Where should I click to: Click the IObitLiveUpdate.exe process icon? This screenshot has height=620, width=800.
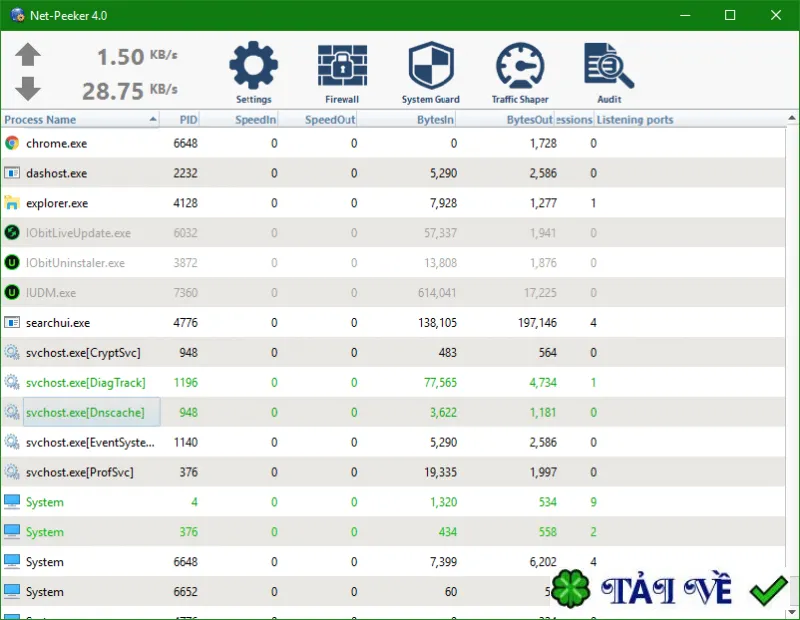[x=12, y=233]
